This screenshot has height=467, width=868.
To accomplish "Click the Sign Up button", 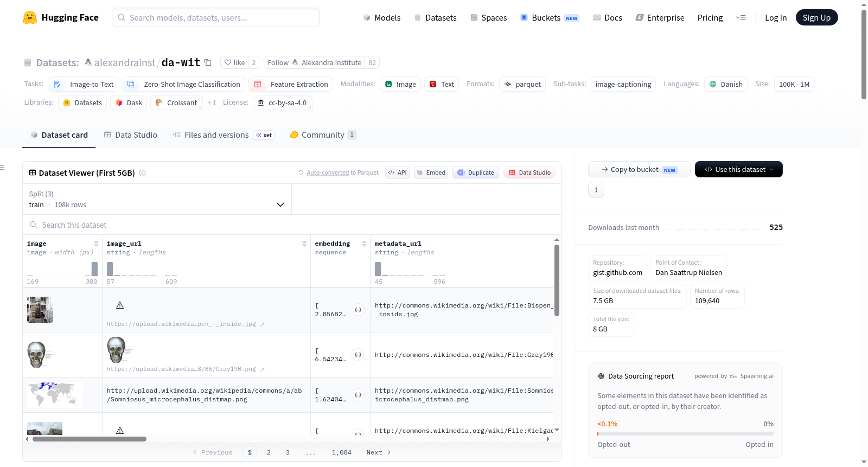I will [x=816, y=17].
